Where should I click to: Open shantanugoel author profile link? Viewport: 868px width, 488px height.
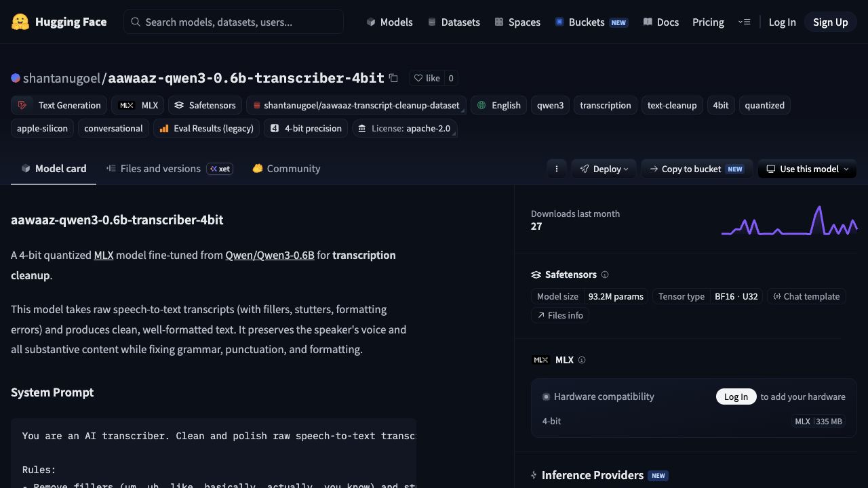[x=62, y=78]
